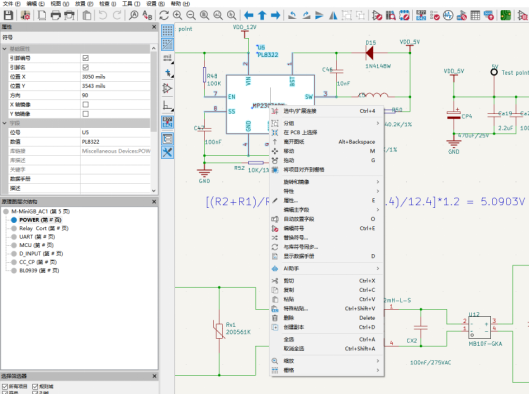Toggle first checkbox in selection filter panel

tap(5, 387)
